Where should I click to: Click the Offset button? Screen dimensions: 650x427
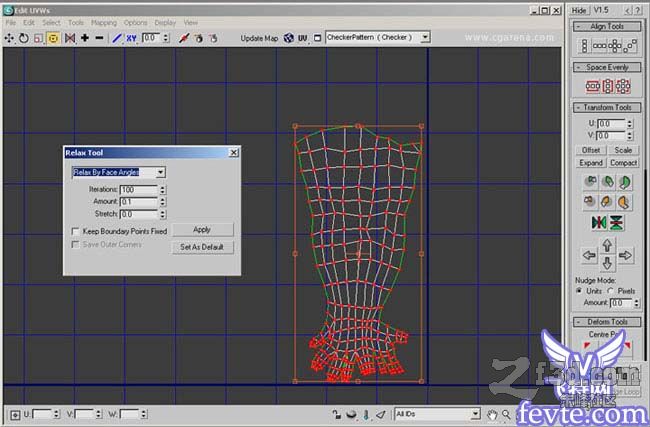click(x=591, y=150)
